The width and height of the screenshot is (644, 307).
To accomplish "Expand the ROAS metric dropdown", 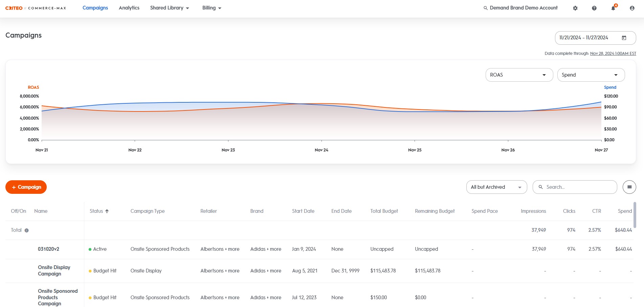I will pyautogui.click(x=519, y=75).
